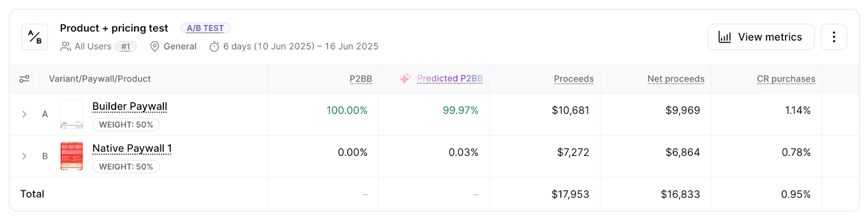868x222 pixels.
Task: Click the Builder Paywall thumbnail
Action: 72,114
